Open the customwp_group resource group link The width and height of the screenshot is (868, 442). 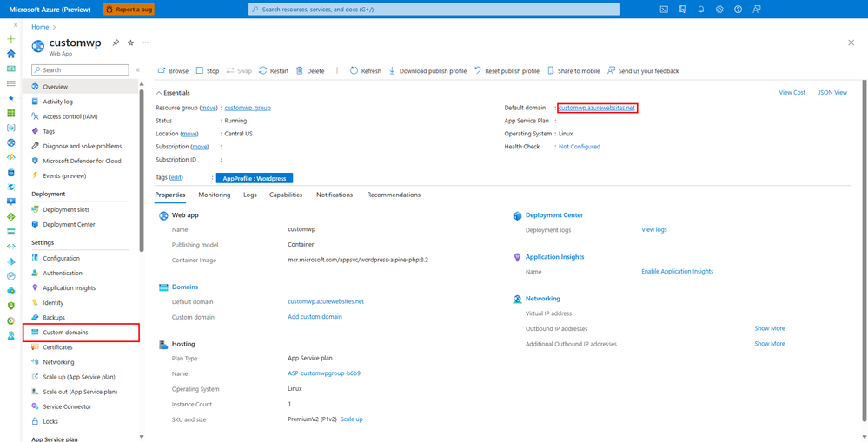point(248,108)
